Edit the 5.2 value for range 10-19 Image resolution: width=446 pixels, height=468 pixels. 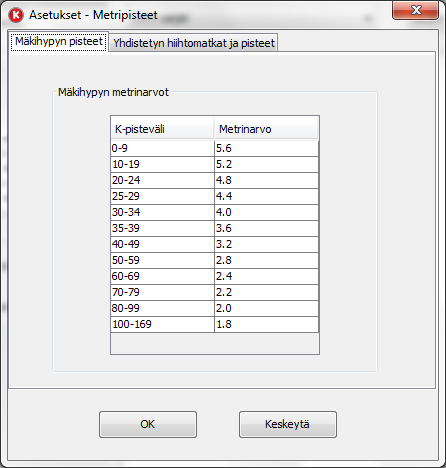click(266, 164)
